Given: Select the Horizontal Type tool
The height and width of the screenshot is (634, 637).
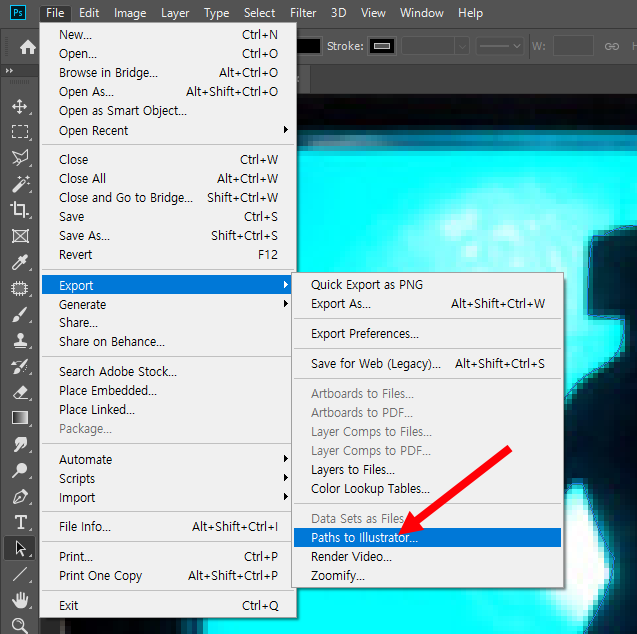Looking at the screenshot, I should point(20,522).
